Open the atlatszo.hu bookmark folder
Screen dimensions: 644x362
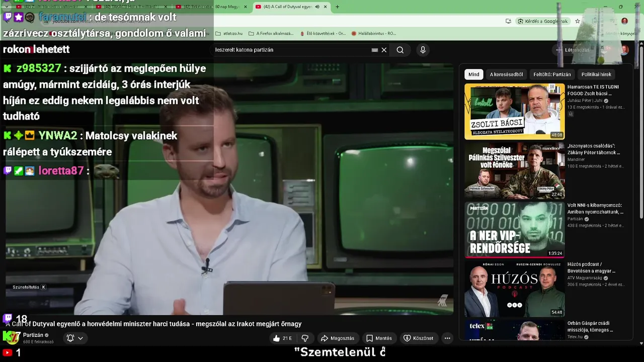229,33
